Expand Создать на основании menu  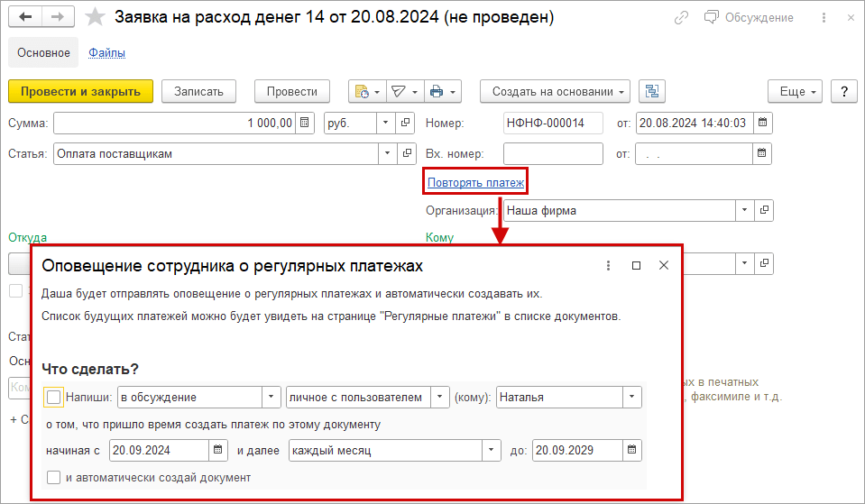pyautogui.click(x=555, y=92)
